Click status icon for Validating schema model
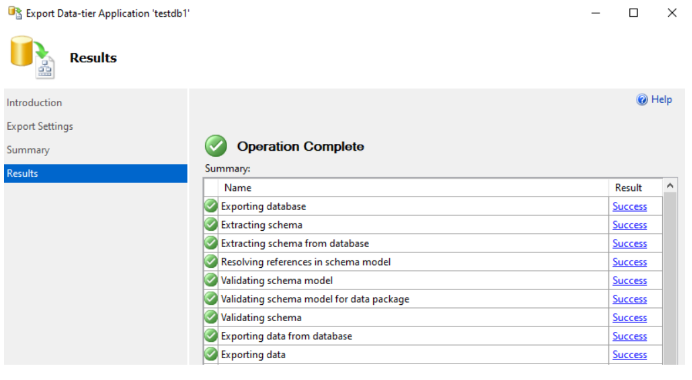Viewport: 692px width, 380px height. pos(211,280)
